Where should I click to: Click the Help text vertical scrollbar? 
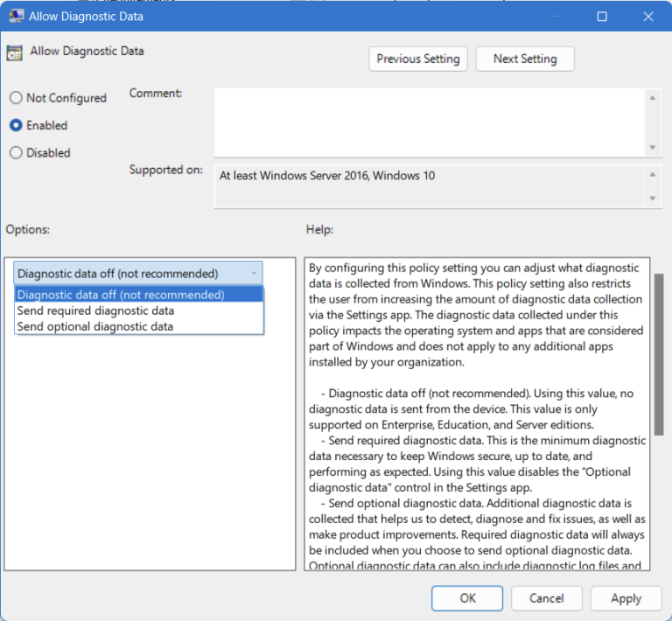tap(659, 350)
